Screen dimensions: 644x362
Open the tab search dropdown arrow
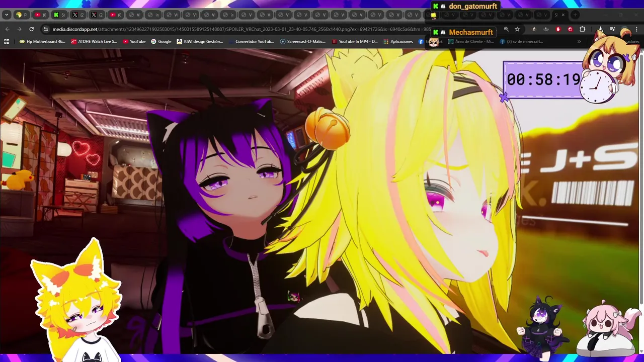(7, 15)
